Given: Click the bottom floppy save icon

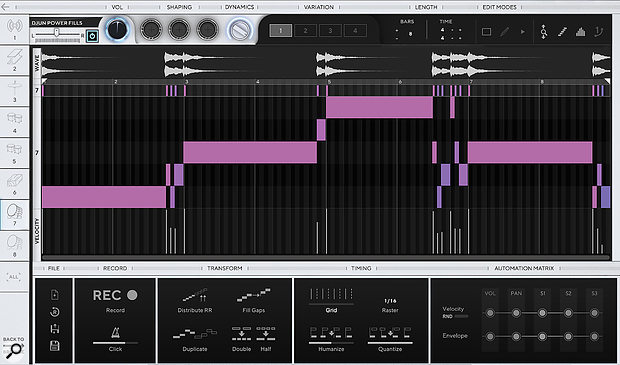Looking at the screenshot, I should point(55,346).
